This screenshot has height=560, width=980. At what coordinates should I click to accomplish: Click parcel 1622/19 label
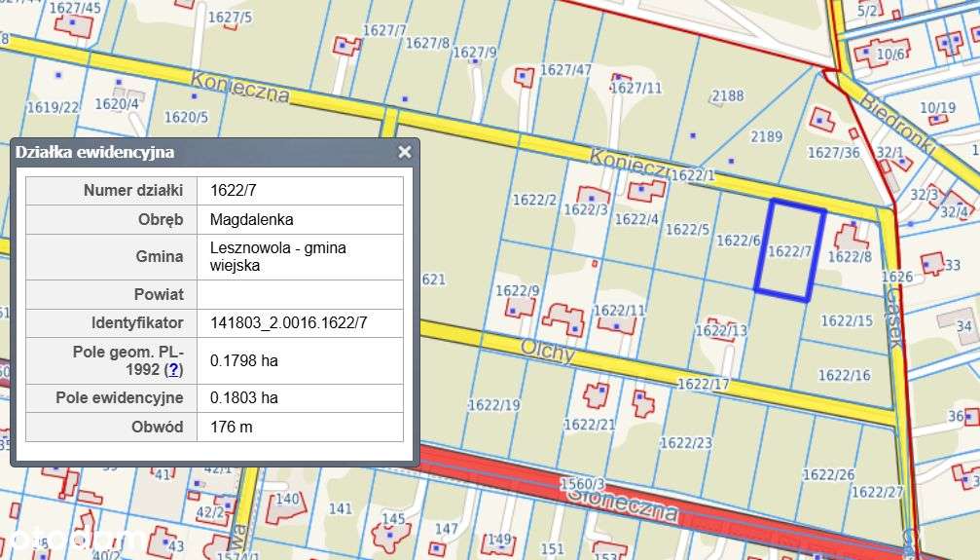tap(493, 405)
